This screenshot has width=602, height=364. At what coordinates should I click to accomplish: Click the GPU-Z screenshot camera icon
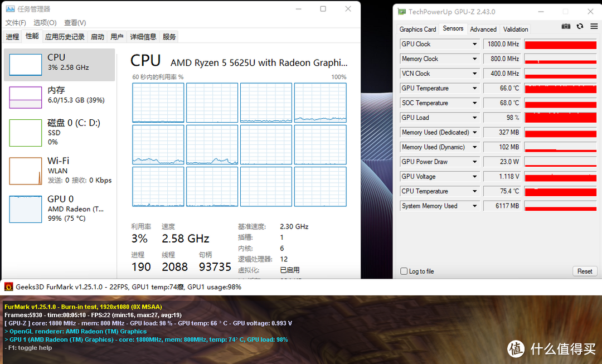click(566, 26)
